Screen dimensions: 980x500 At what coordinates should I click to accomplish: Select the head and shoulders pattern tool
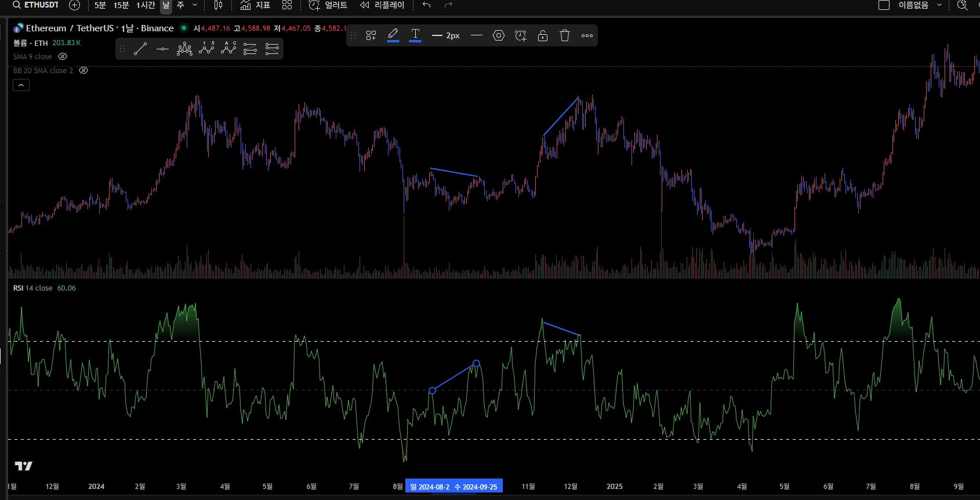click(x=184, y=49)
